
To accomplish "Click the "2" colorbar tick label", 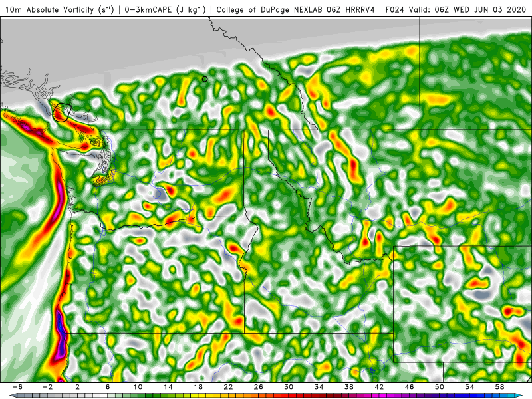I will point(77,387).
